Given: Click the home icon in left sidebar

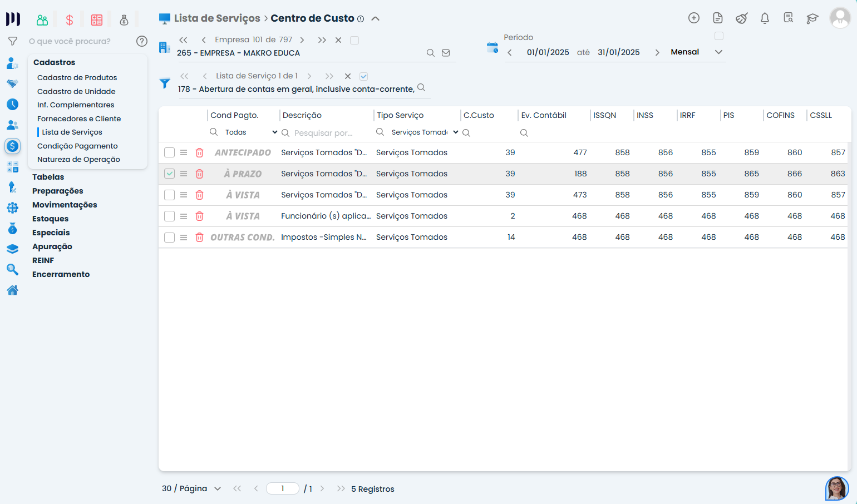Looking at the screenshot, I should [12, 290].
